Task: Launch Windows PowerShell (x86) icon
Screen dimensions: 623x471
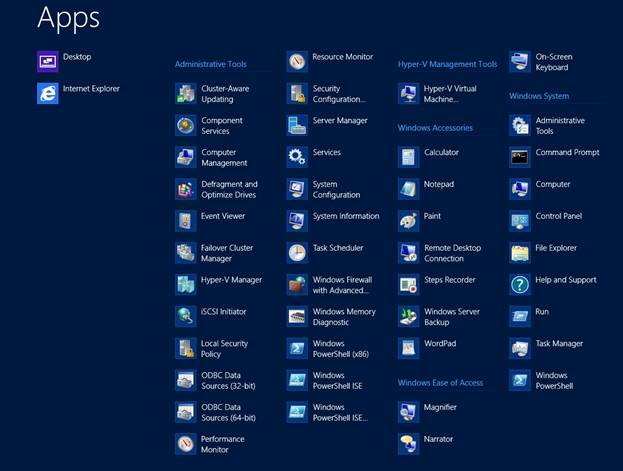Action: pos(297,348)
